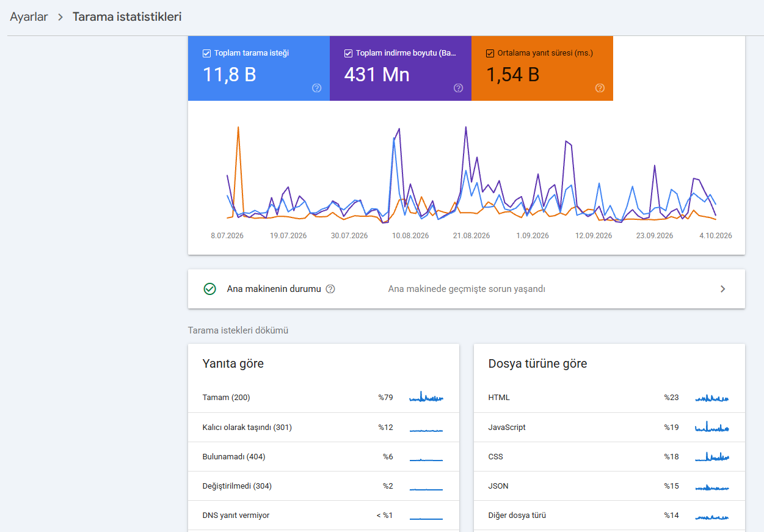This screenshot has width=764, height=532.
Task: Click sparkline chart for HTML
Action: 712,398
